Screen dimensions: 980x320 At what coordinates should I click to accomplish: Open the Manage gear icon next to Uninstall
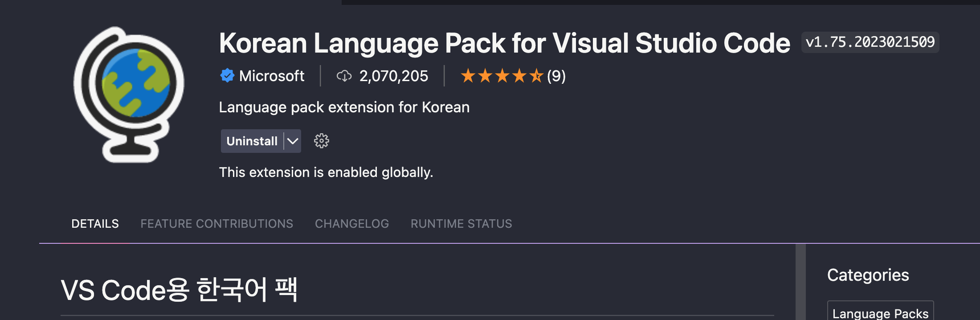(x=321, y=141)
